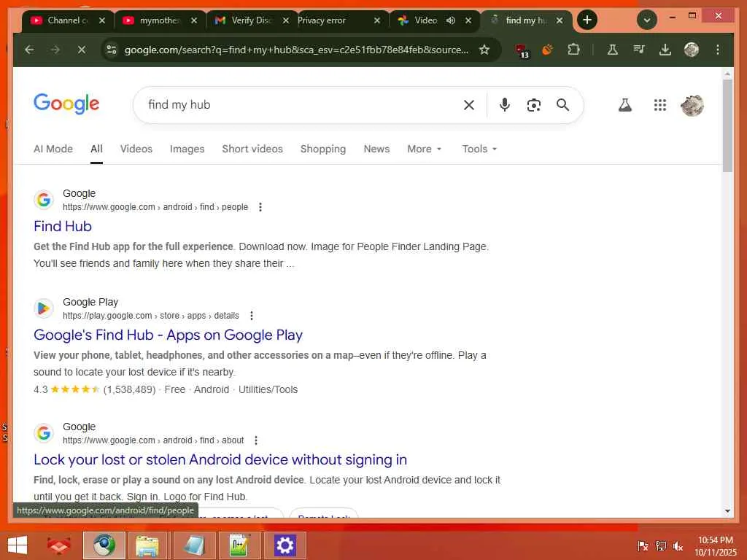The width and height of the screenshot is (747, 560).
Task: Open tab search dropdown
Action: pyautogui.click(x=646, y=20)
